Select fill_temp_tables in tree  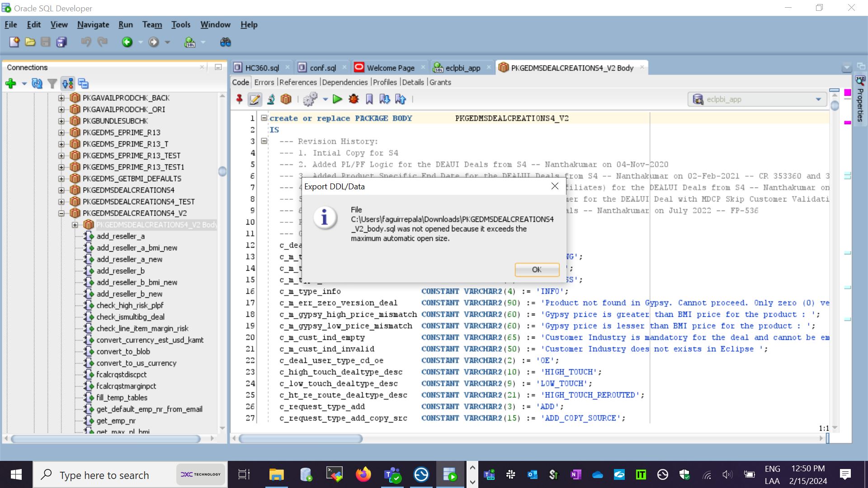(122, 398)
